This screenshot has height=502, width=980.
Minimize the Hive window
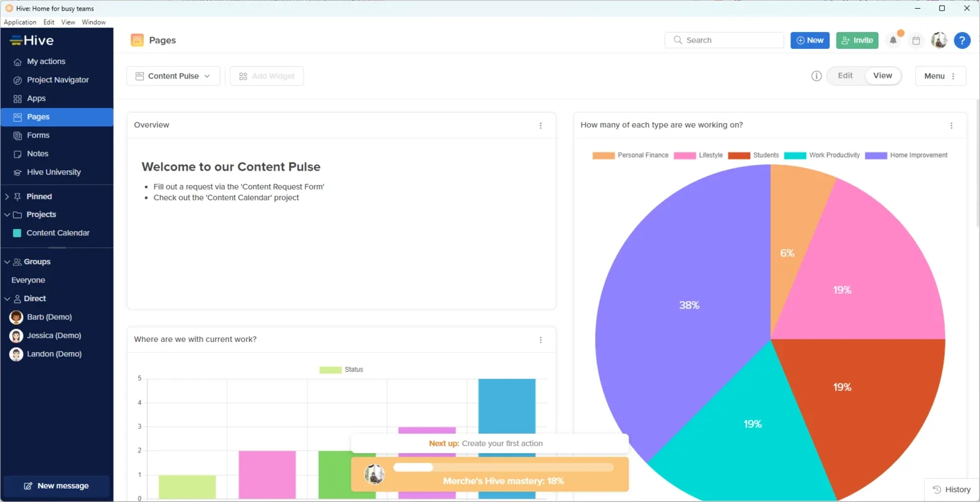pos(917,8)
